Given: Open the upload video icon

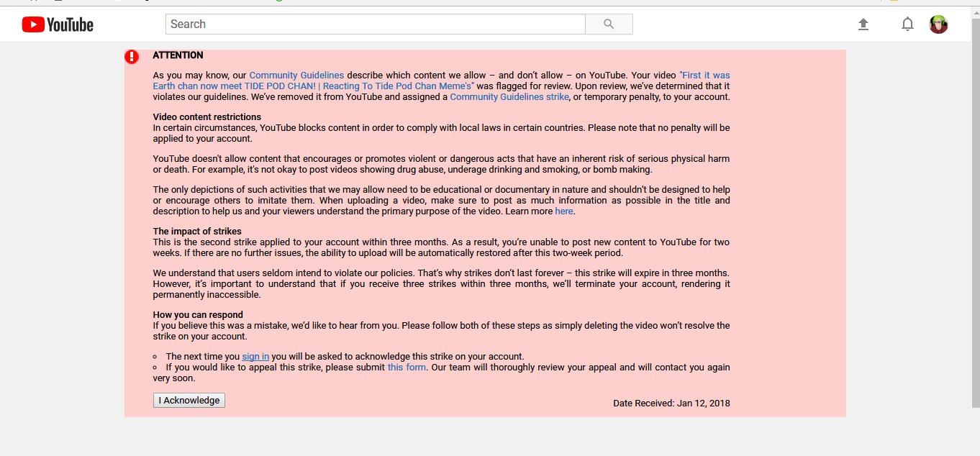Looking at the screenshot, I should (863, 24).
